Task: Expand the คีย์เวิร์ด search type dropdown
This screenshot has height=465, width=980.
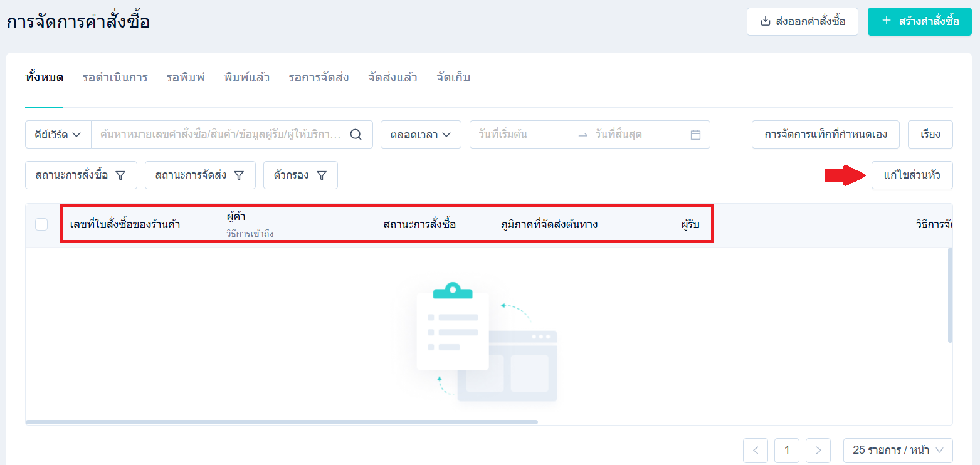Action: [x=58, y=135]
